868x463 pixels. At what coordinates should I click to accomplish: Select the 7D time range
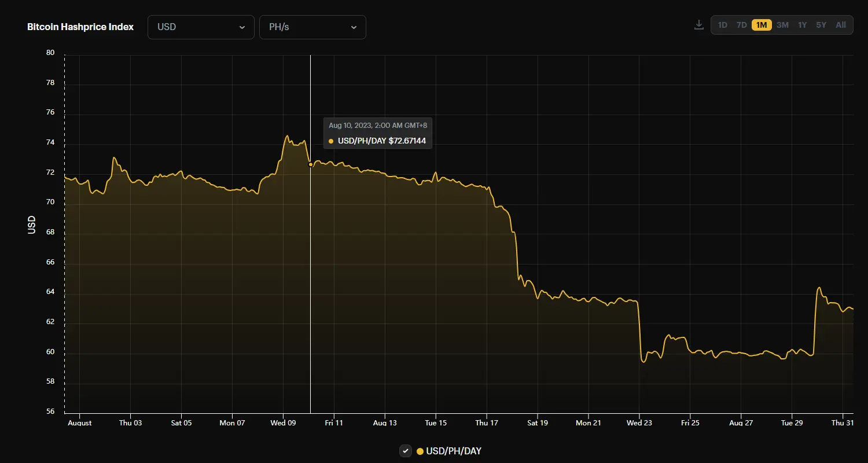click(x=741, y=25)
